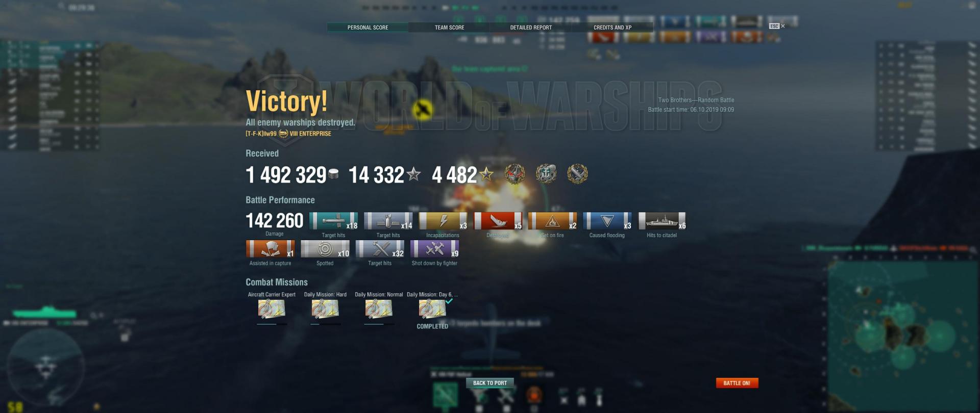Click the Spotted x10 ribbon
The image size is (980, 413).
pos(325,249)
